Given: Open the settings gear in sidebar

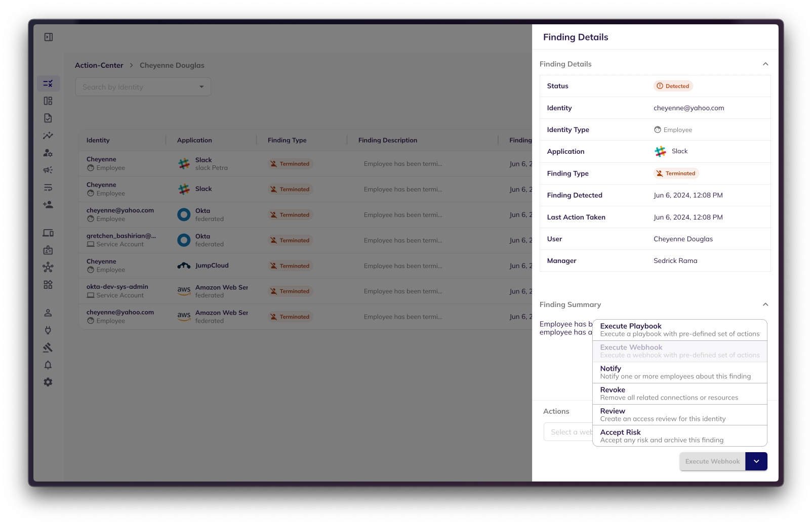Looking at the screenshot, I should click(48, 382).
